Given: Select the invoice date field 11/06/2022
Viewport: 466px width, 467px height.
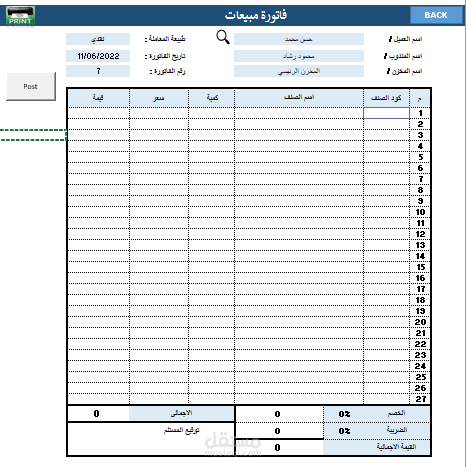Looking at the screenshot, I should pos(98,56).
